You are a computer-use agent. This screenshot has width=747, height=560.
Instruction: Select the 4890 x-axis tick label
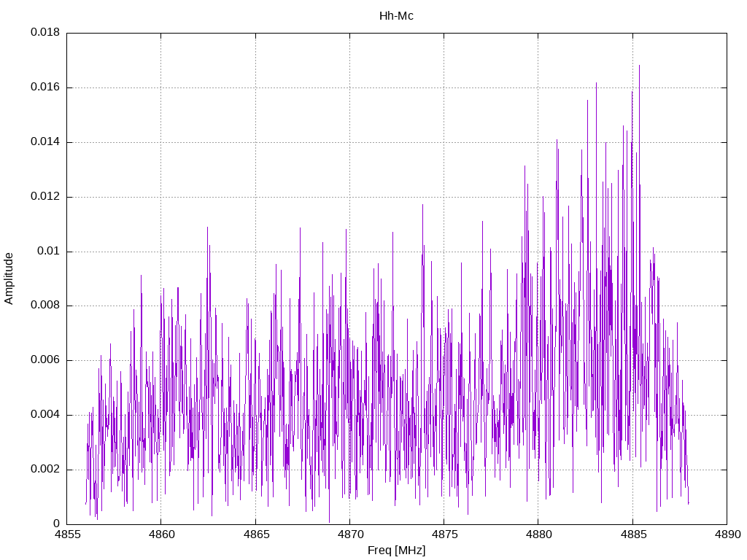point(727,536)
